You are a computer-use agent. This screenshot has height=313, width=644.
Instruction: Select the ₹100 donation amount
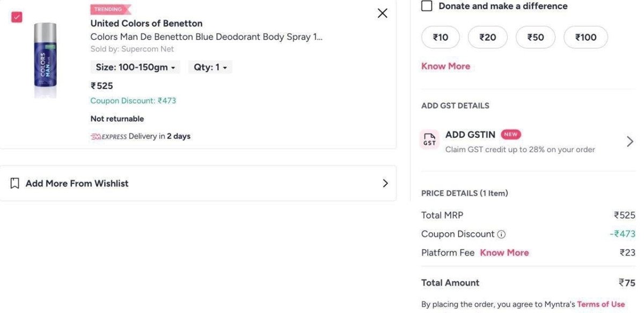(x=586, y=37)
